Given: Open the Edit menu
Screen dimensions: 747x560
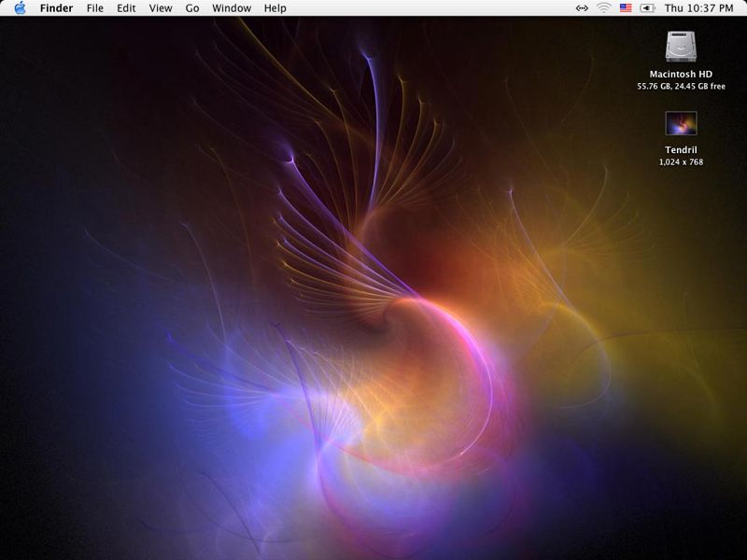Looking at the screenshot, I should [126, 8].
